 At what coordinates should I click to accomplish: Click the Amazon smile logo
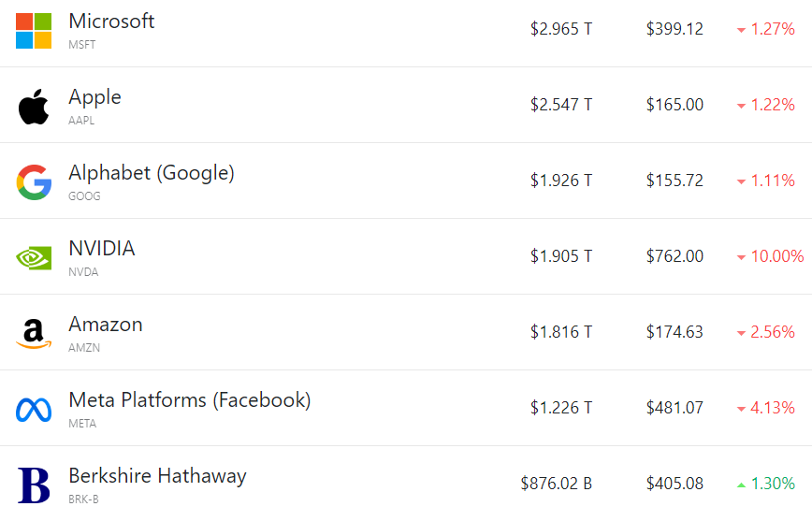[x=34, y=333]
